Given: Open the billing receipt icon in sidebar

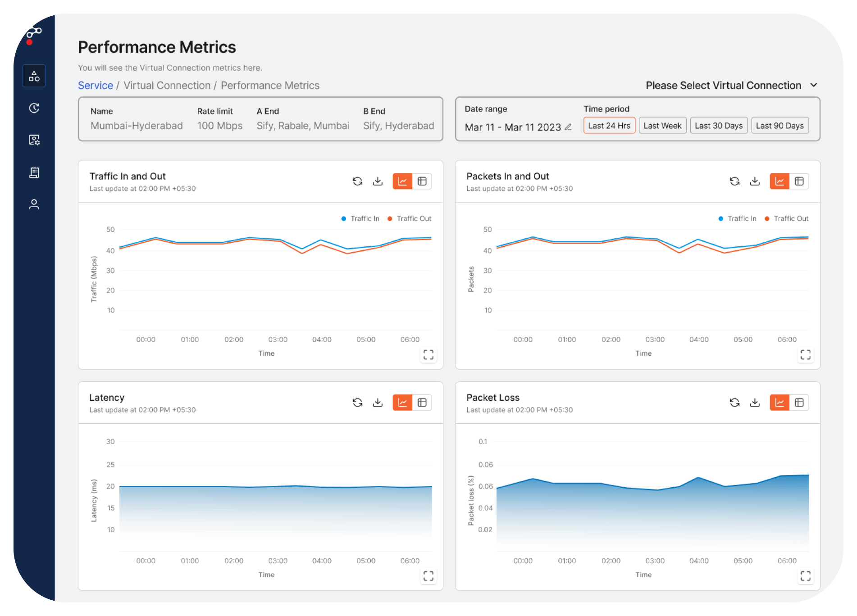Looking at the screenshot, I should [34, 172].
